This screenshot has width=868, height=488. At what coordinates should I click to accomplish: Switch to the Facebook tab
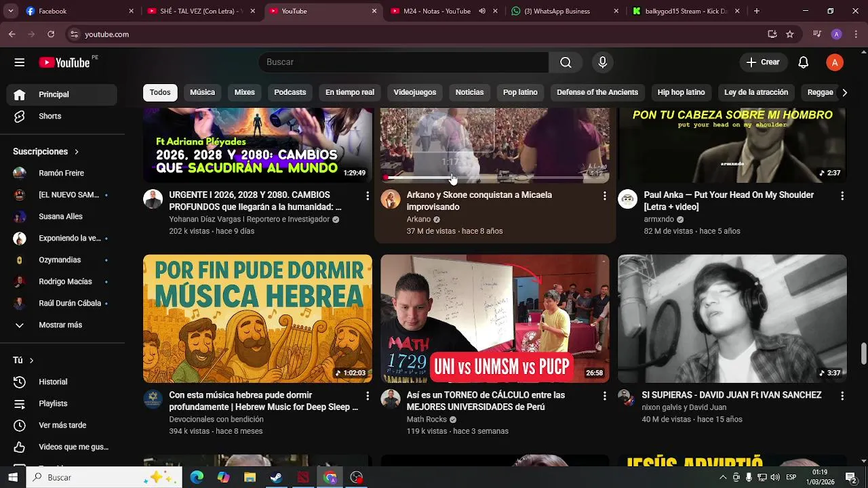[80, 11]
